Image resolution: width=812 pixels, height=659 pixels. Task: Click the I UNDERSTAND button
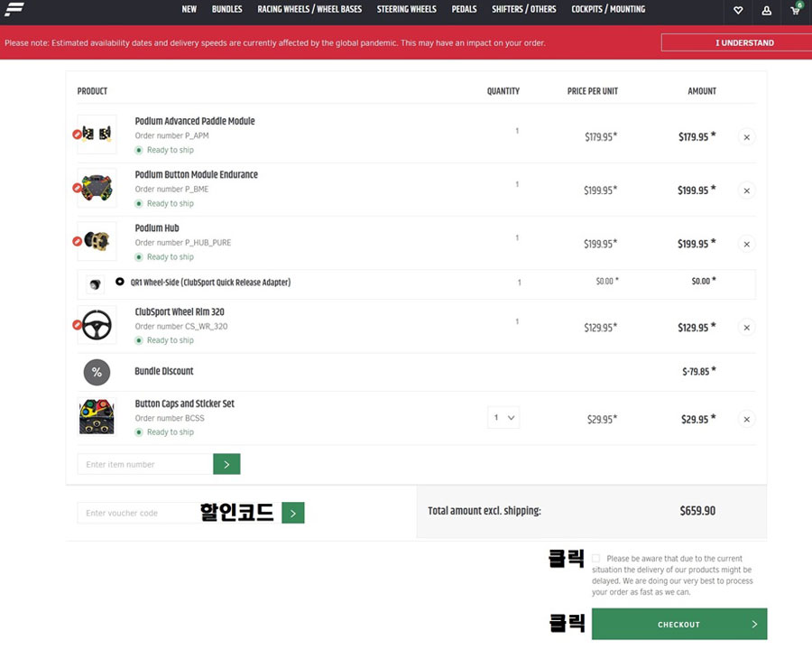(x=737, y=43)
